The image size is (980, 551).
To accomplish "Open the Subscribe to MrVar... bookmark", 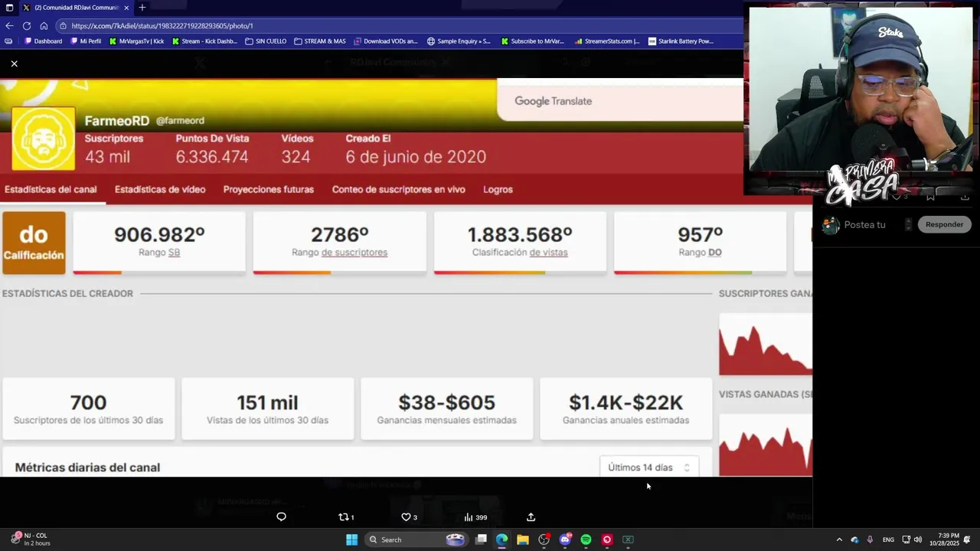I will click(532, 41).
